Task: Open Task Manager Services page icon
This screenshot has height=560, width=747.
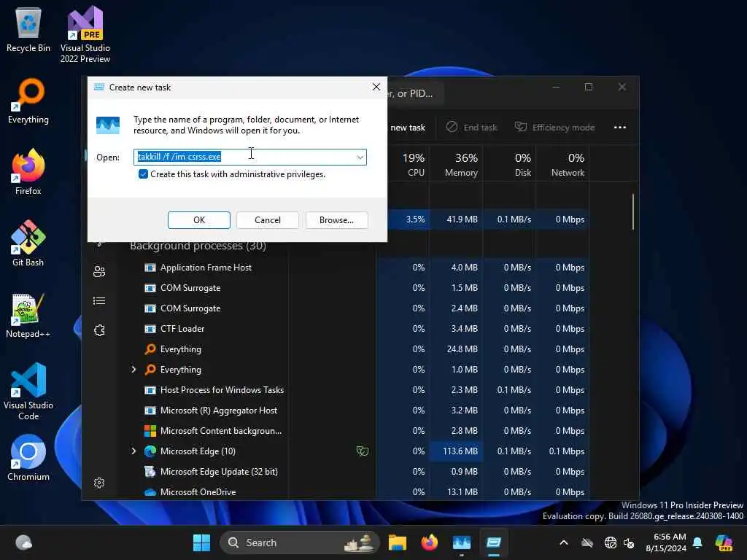Action: click(x=99, y=330)
